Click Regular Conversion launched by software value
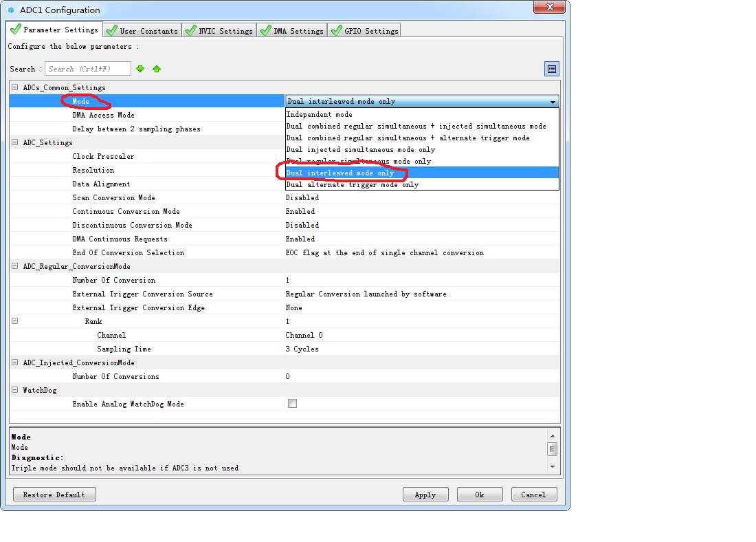Image resolution: width=756 pixels, height=542 pixels. tap(366, 294)
